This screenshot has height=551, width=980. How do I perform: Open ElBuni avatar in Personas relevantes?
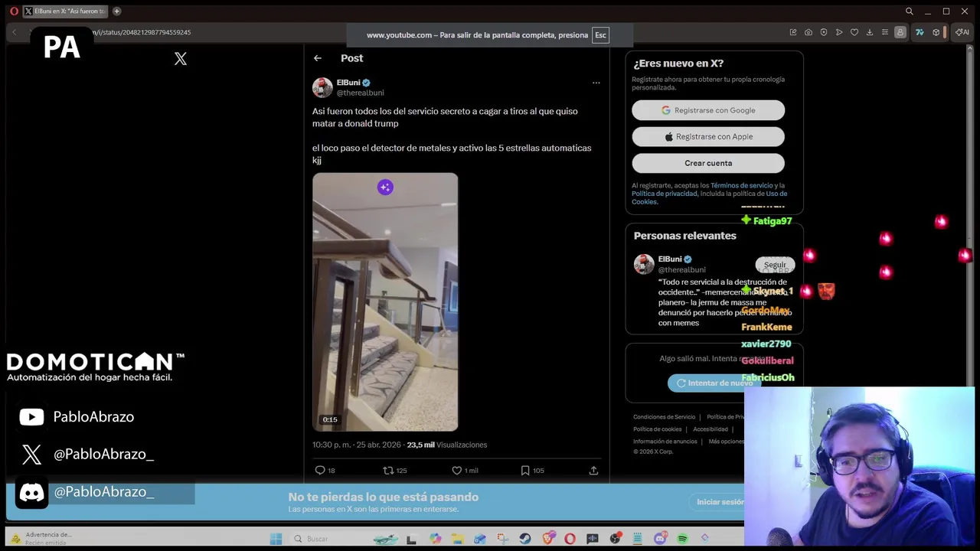pyautogui.click(x=644, y=264)
